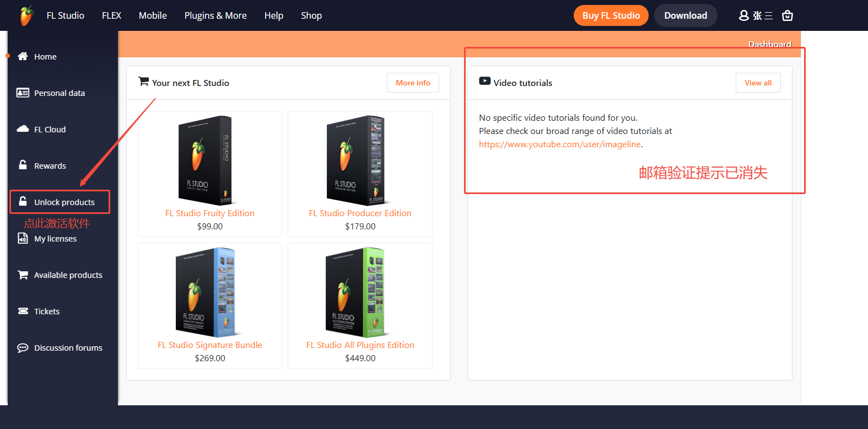Click the Tickets icon in sidebar
868x429 pixels.
tap(23, 311)
